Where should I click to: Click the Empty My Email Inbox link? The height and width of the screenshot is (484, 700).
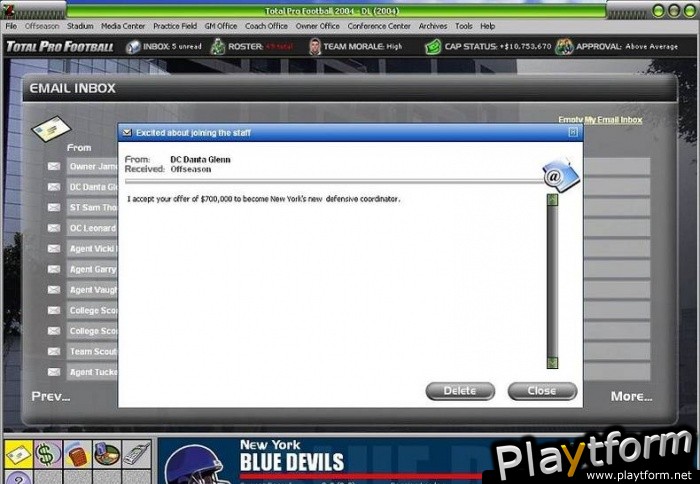coord(600,120)
